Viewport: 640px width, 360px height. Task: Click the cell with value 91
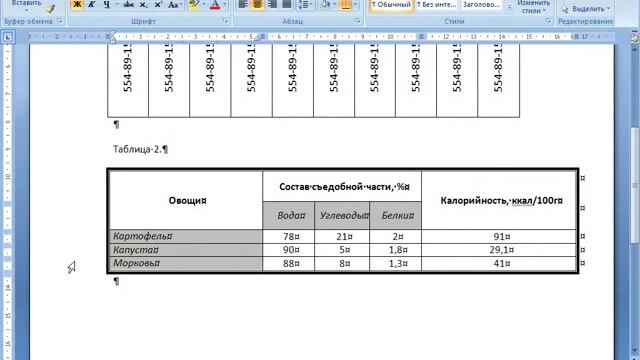(499, 236)
